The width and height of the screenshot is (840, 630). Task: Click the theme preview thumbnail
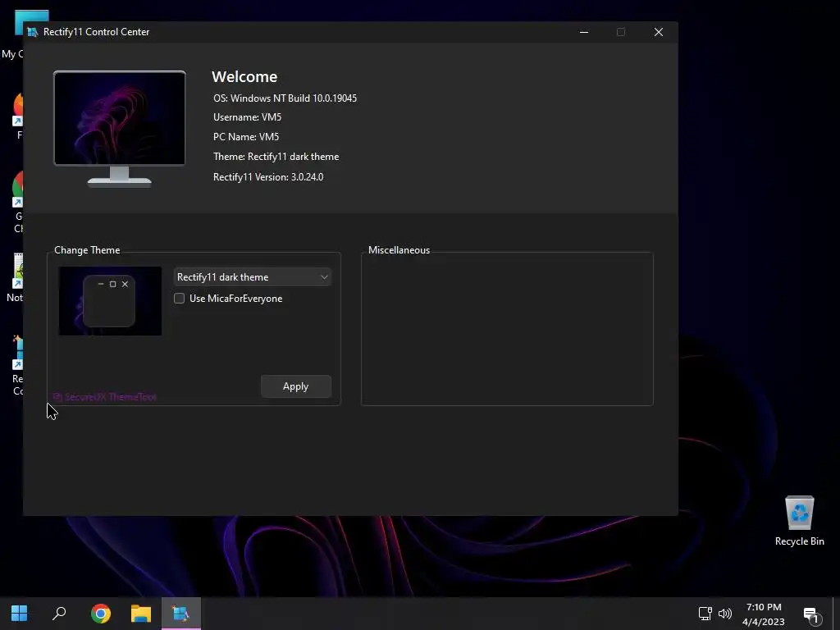110,301
